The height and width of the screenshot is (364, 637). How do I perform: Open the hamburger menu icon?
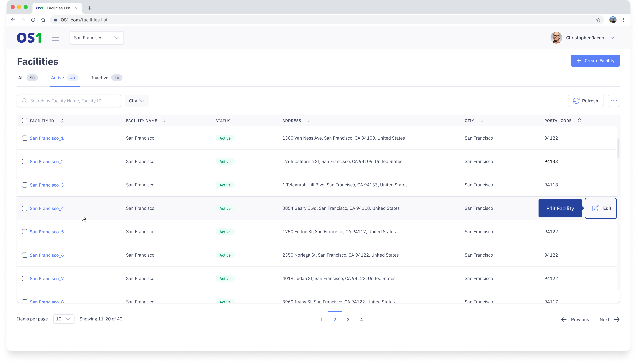tap(56, 38)
